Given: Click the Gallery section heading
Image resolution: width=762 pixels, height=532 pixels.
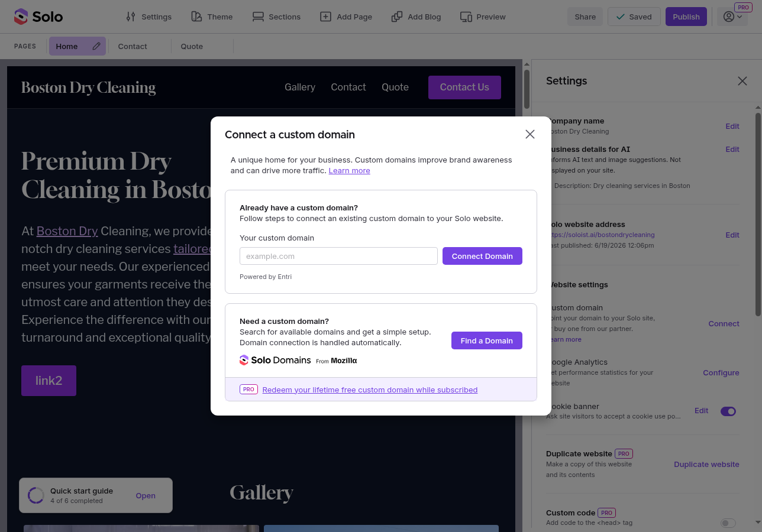Looking at the screenshot, I should click(x=261, y=492).
